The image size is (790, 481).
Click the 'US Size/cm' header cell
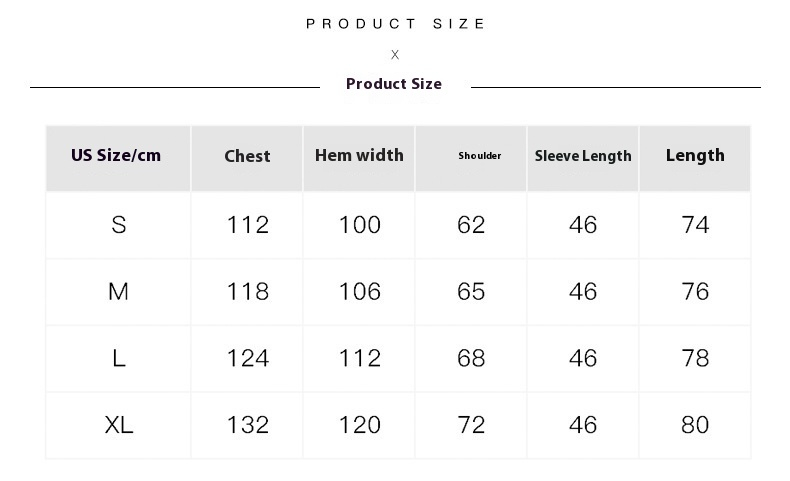[x=116, y=155]
